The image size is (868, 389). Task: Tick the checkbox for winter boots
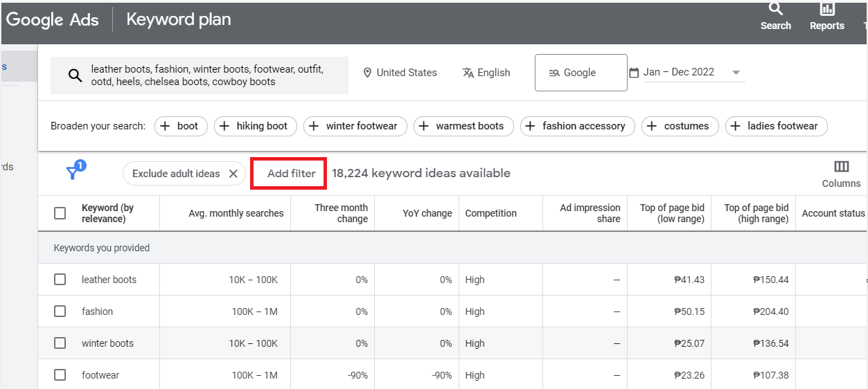(60, 343)
